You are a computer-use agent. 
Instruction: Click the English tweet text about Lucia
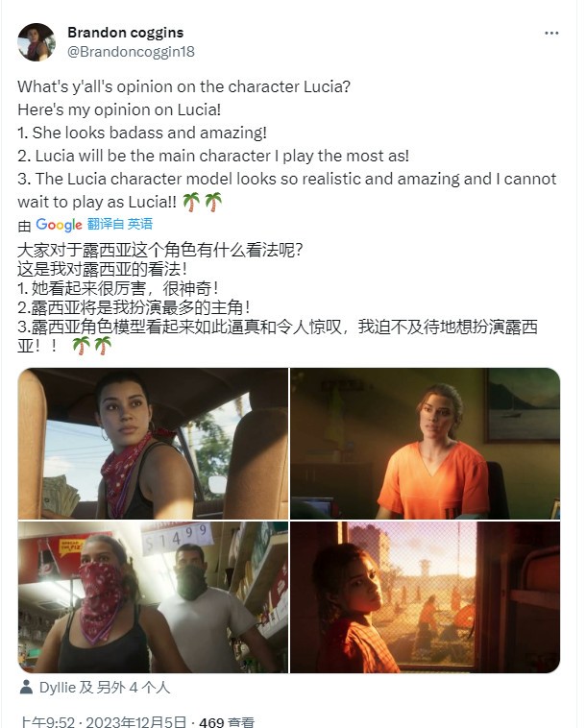(286, 144)
